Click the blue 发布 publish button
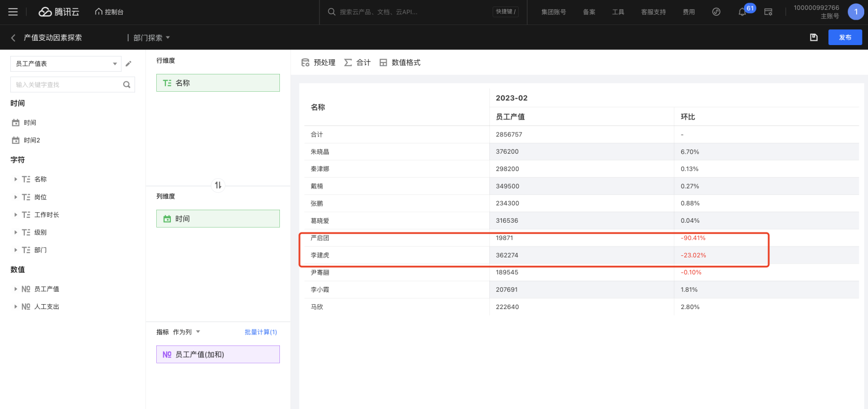Image resolution: width=868 pixels, height=409 pixels. pyautogui.click(x=845, y=37)
